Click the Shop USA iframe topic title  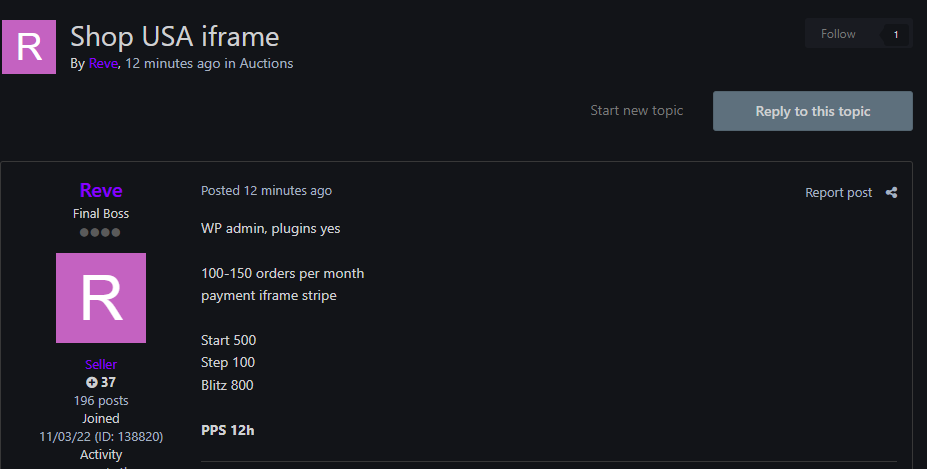point(174,37)
